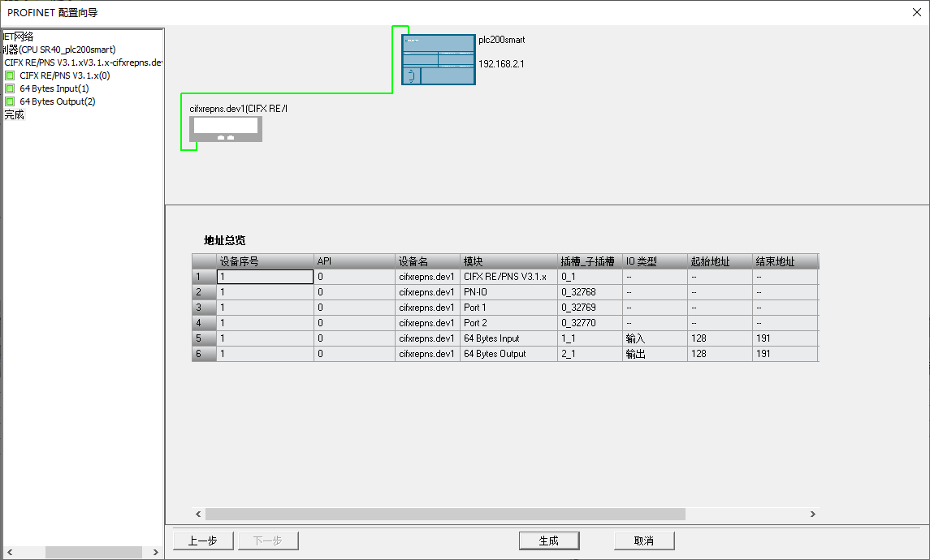Select row header 2 in address table
The image size is (930, 560).
204,292
